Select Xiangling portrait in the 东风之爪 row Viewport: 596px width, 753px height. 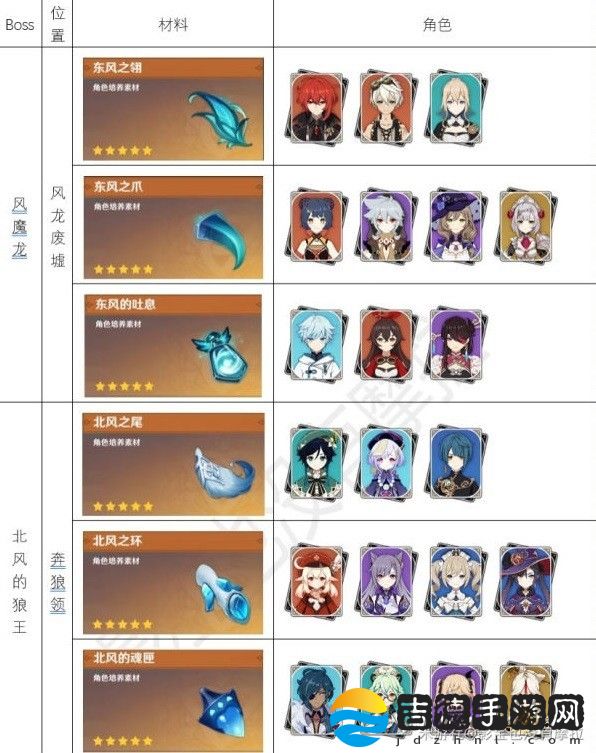[317, 226]
